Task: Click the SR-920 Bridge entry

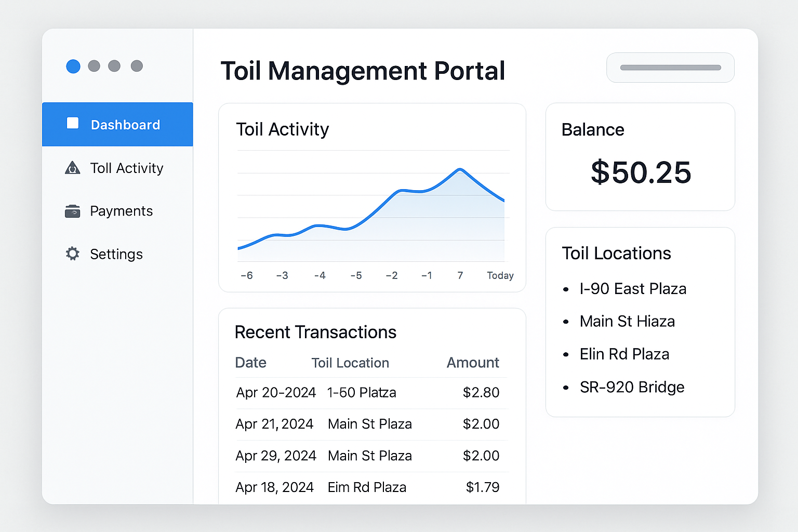Action: (632, 387)
